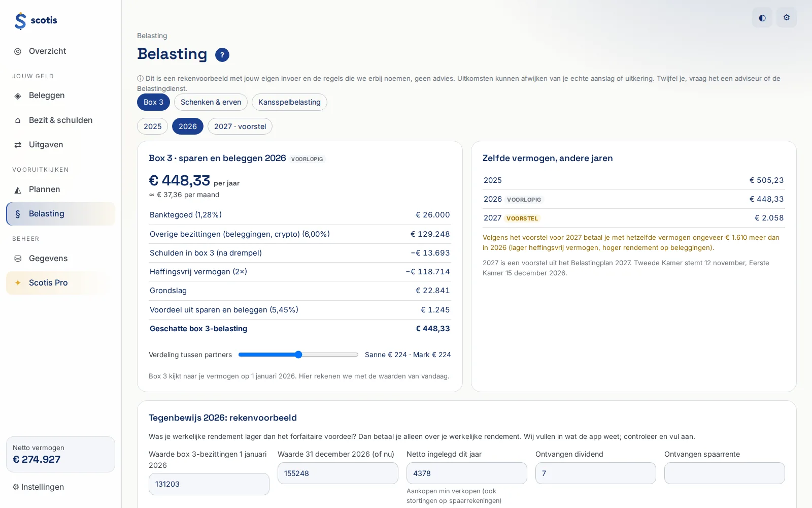Select 2027 · voorstel year pill
The width and height of the screenshot is (812, 508).
(x=240, y=126)
